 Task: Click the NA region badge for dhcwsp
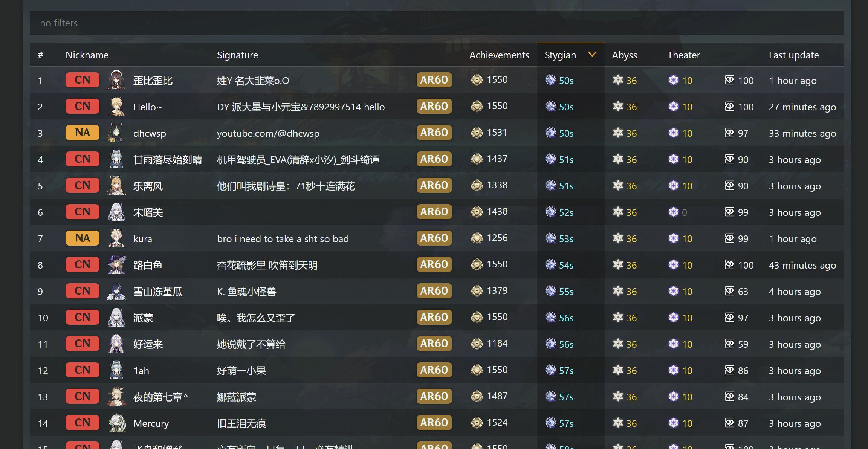click(x=83, y=133)
